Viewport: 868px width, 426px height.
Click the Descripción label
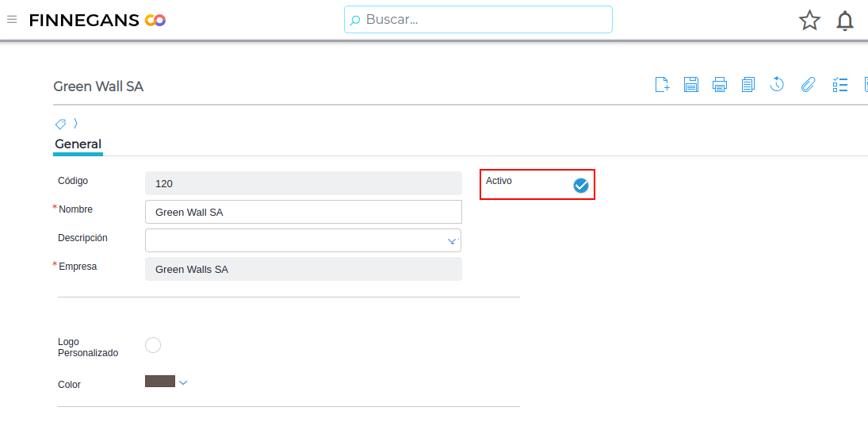pos(82,238)
